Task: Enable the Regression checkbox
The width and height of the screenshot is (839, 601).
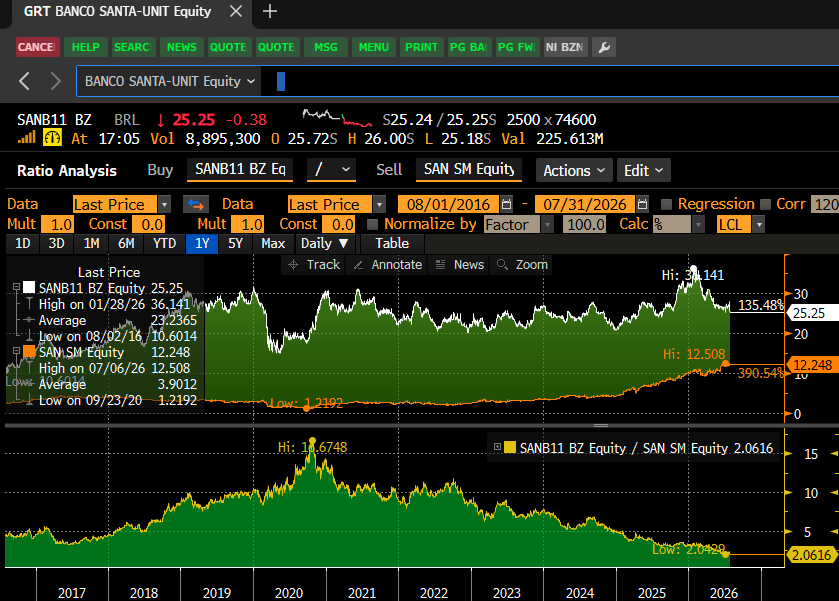Action: pos(666,204)
